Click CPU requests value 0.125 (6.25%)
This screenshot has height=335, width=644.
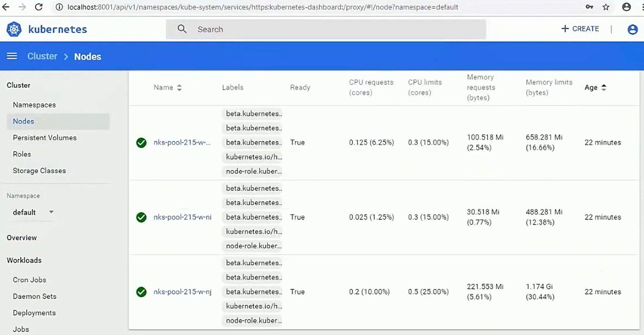[x=371, y=142]
